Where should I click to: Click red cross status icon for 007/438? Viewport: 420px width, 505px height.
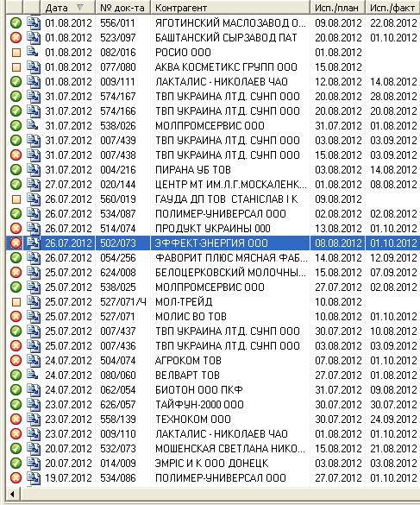point(16,155)
